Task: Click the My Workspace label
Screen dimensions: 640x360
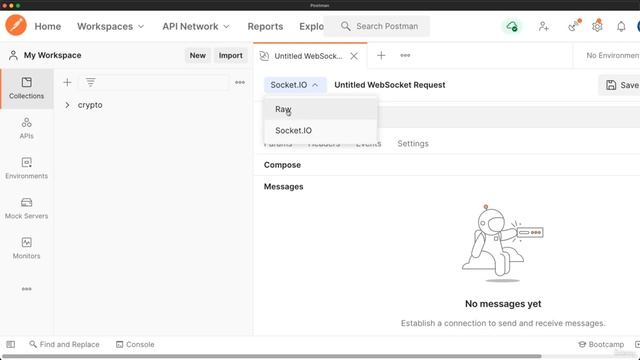Action: (52, 55)
